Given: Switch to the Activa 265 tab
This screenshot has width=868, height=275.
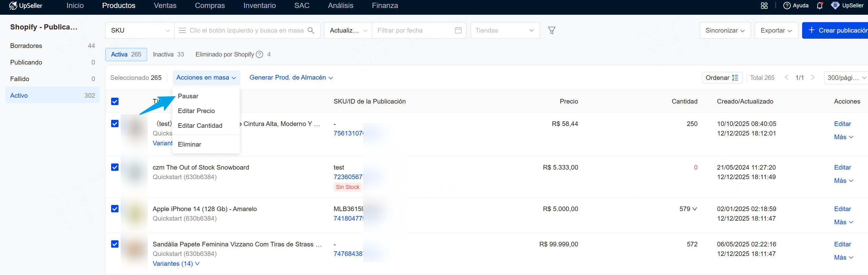Looking at the screenshot, I should click(126, 54).
